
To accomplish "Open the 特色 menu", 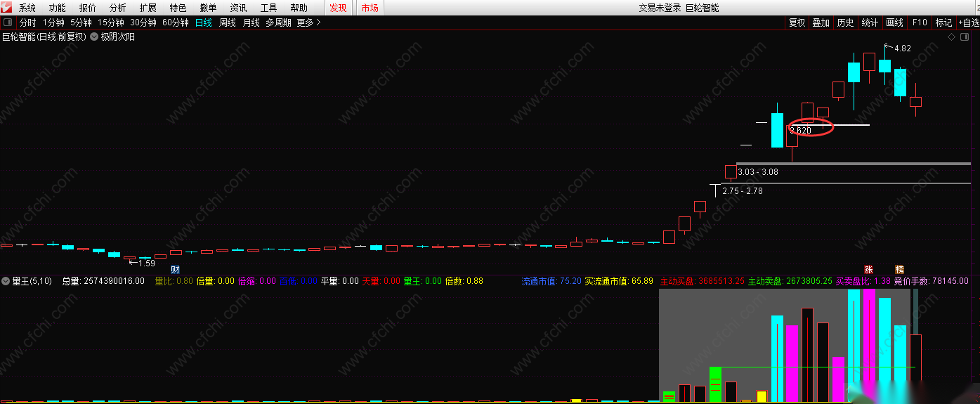I will coord(178,8).
